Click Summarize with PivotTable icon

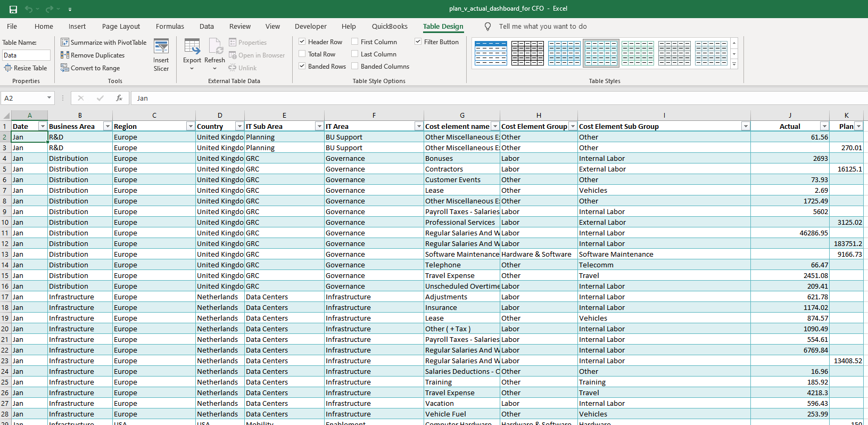pyautogui.click(x=65, y=42)
